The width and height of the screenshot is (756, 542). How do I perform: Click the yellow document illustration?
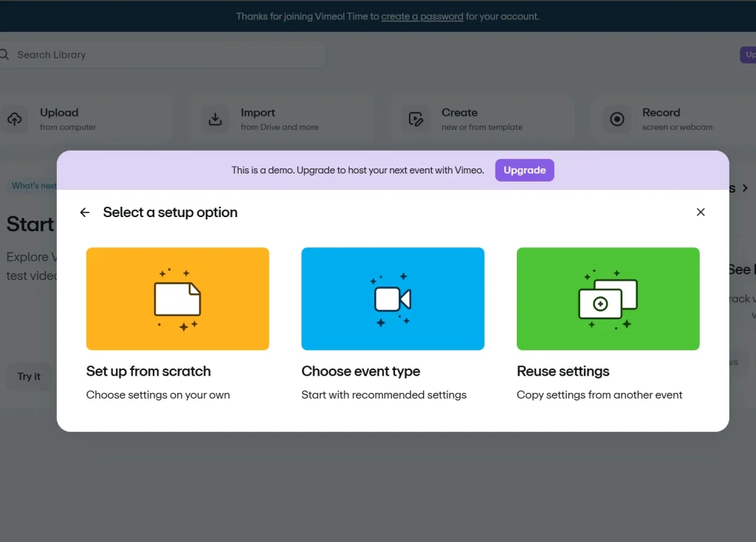[177, 298]
